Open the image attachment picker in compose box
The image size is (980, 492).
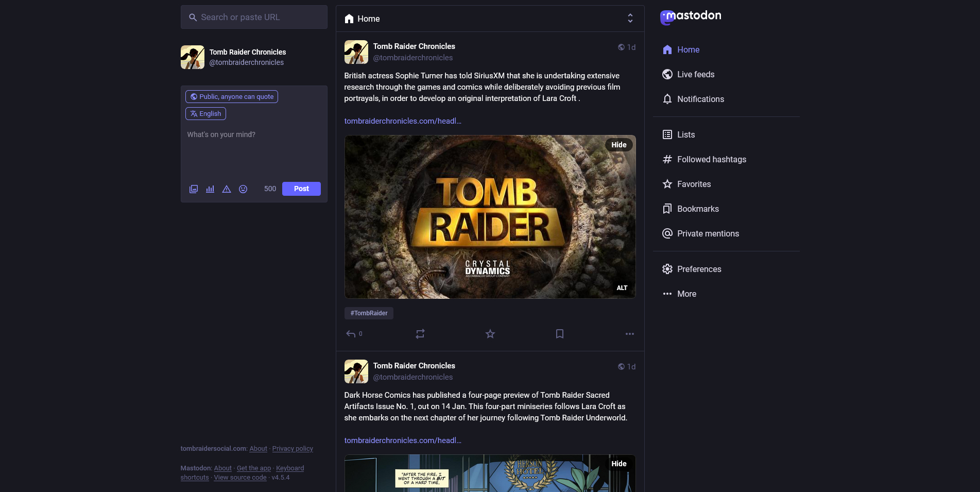tap(193, 189)
